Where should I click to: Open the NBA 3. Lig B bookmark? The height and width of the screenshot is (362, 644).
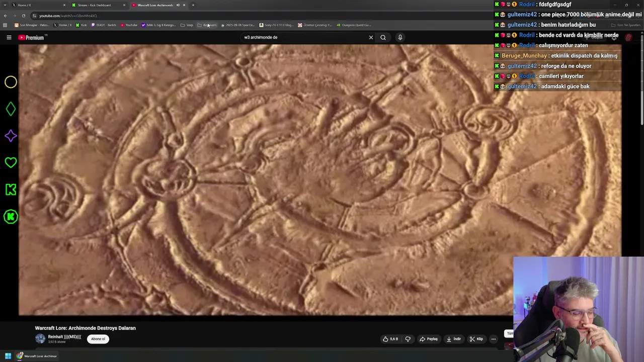click(x=158, y=25)
